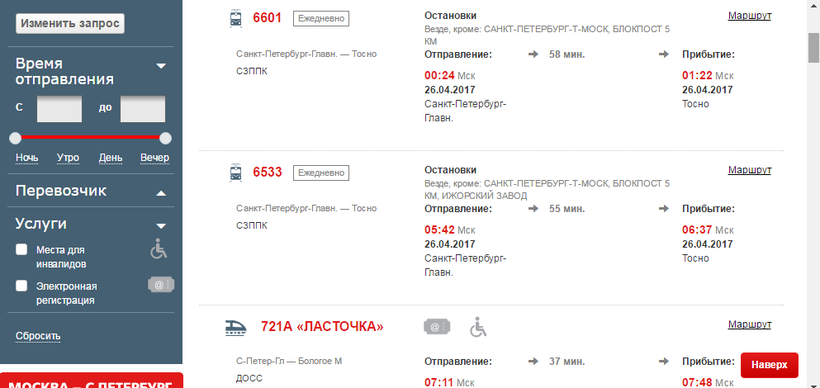Toggle the Электронная регистрация checkbox
Viewport: 820px width, 388px height.
(21, 286)
